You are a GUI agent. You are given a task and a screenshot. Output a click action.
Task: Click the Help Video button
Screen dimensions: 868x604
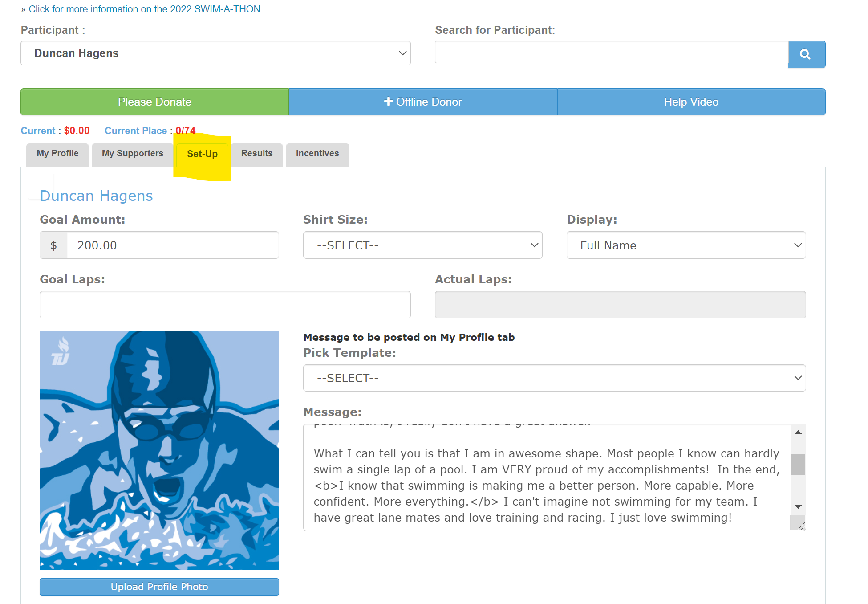[x=691, y=102]
